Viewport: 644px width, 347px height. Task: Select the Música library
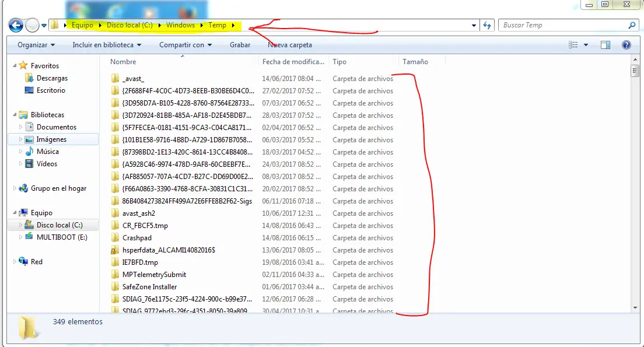point(48,152)
